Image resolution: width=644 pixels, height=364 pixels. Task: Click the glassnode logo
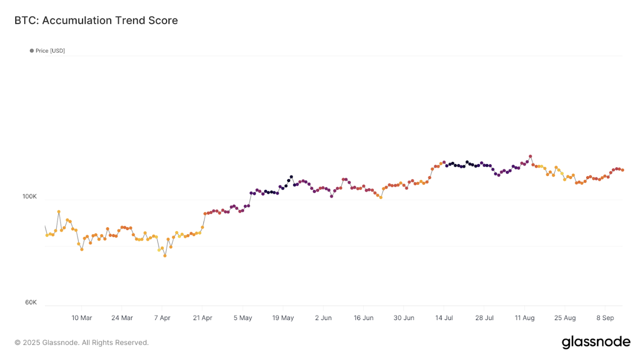596,342
